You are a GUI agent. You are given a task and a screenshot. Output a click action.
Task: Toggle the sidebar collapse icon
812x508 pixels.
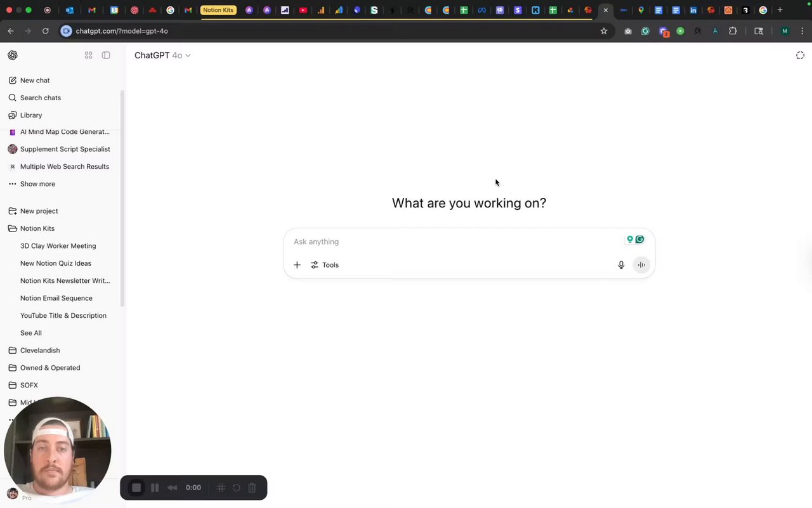pos(106,55)
